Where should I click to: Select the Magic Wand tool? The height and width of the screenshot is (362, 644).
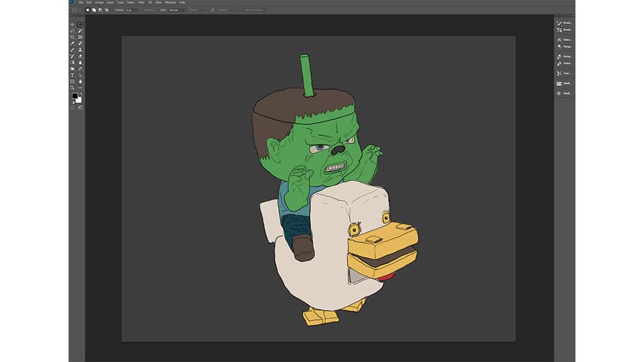(80, 31)
